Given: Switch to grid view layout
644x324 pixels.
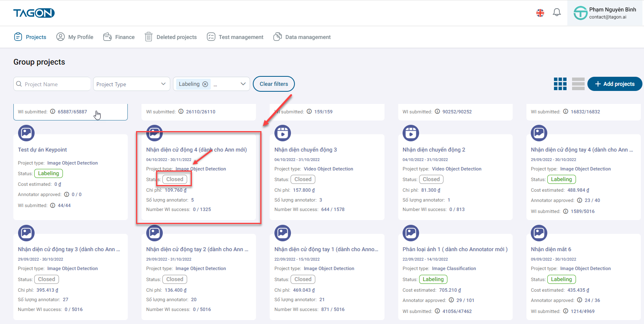Looking at the screenshot, I should (x=560, y=84).
